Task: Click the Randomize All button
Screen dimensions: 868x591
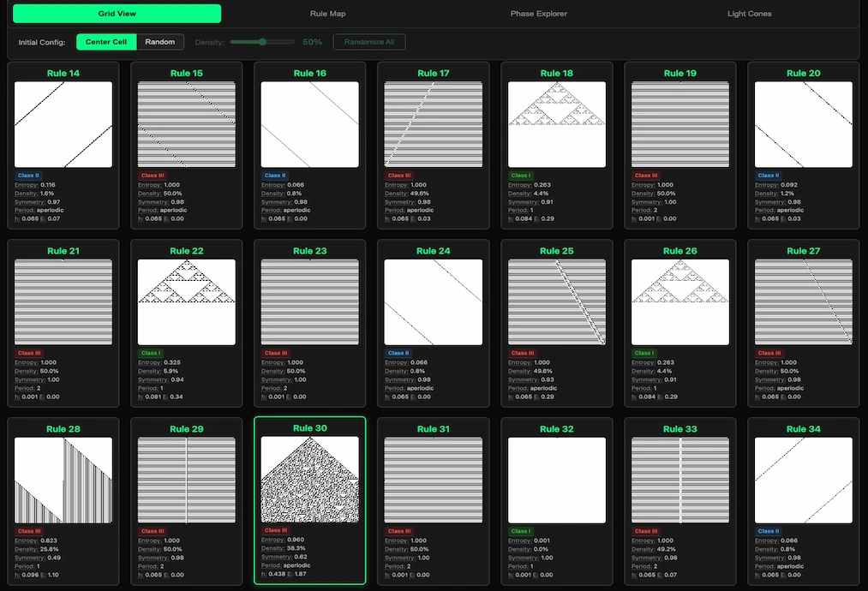Action: [368, 41]
